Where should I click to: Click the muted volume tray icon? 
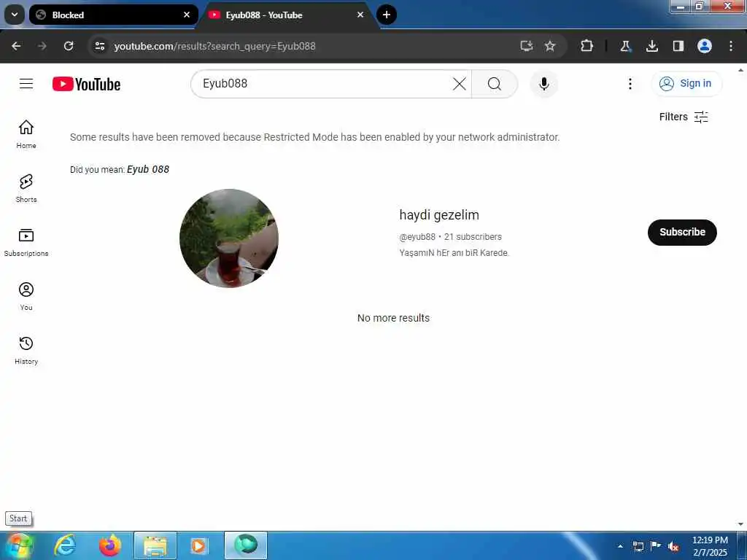tap(673, 547)
